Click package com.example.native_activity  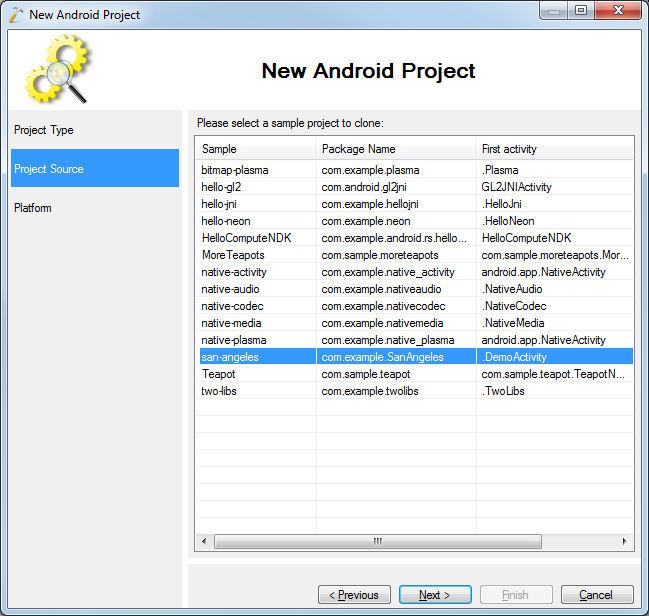pyautogui.click(x=388, y=272)
